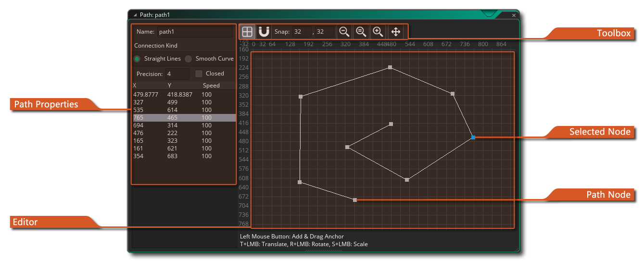This screenshot has height=262, width=644.
Task: Click the Snap Y value field
Action: point(324,32)
